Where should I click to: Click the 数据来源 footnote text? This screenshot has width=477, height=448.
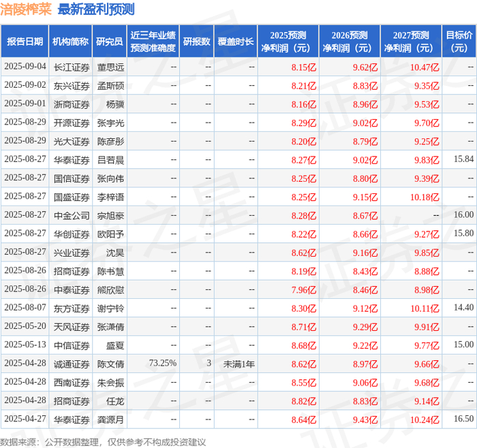click(103, 442)
